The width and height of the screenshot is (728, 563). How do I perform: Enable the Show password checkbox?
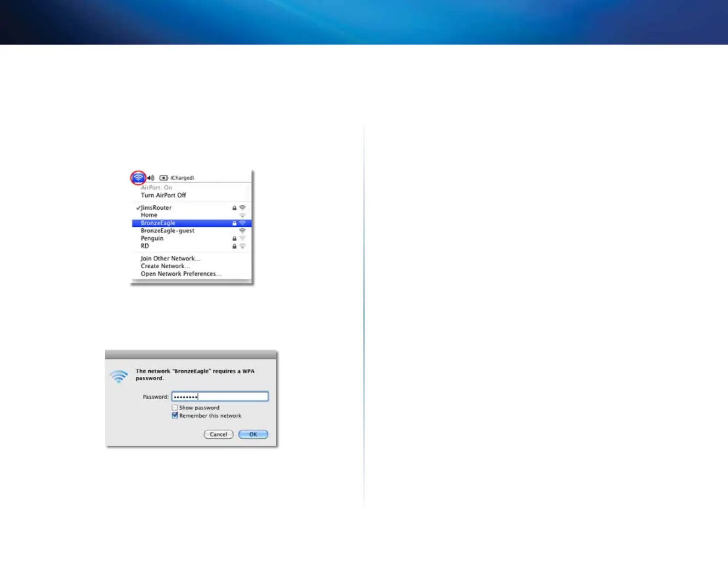[175, 408]
